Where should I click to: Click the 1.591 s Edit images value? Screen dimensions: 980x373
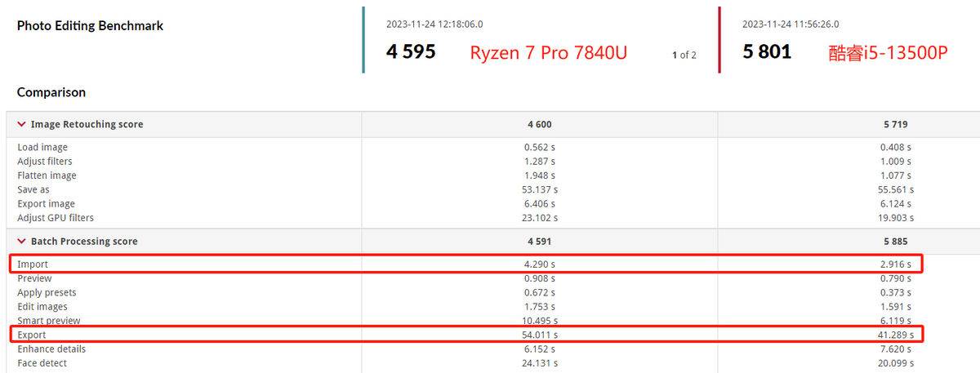coord(896,307)
